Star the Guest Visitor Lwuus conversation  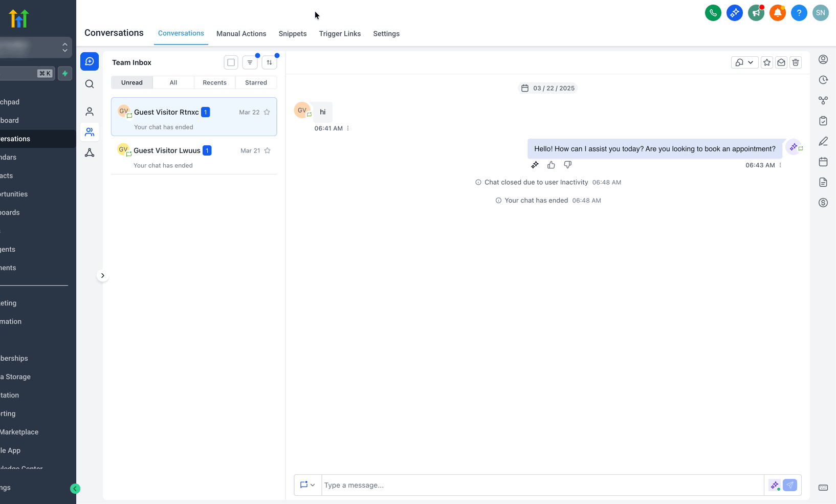point(267,150)
